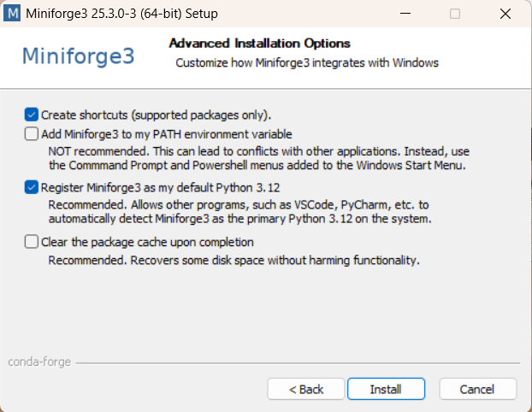Cancel the Miniforge3 setup
The width and height of the screenshot is (532, 412).
tap(478, 389)
